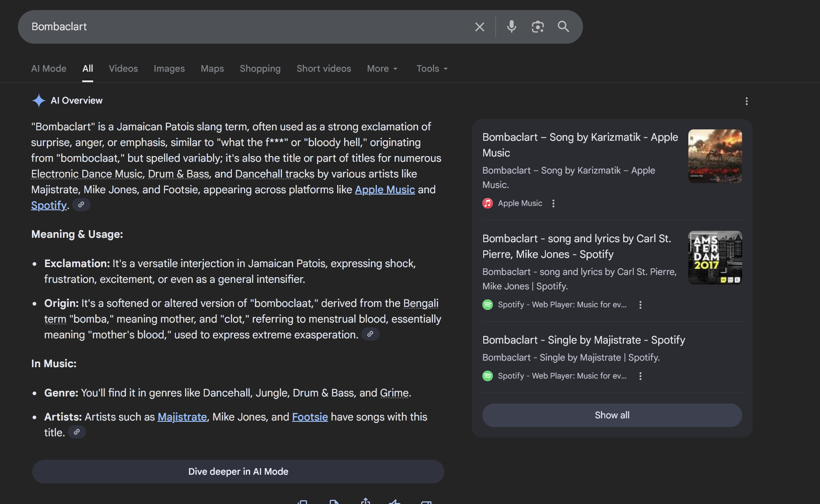Go to the Maps tab

(212, 69)
